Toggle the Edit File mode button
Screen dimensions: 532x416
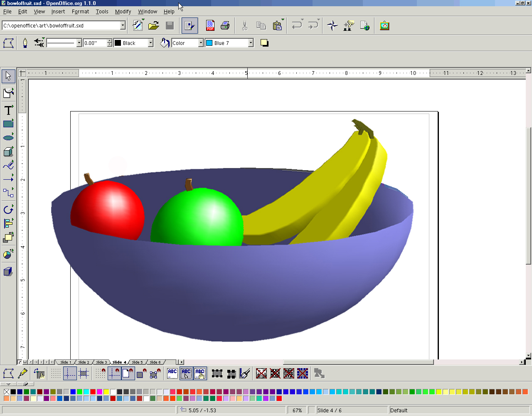click(x=138, y=26)
